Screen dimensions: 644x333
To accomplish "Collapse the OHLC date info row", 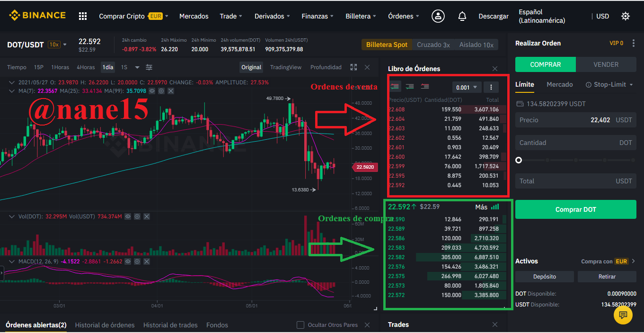I will point(12,82).
